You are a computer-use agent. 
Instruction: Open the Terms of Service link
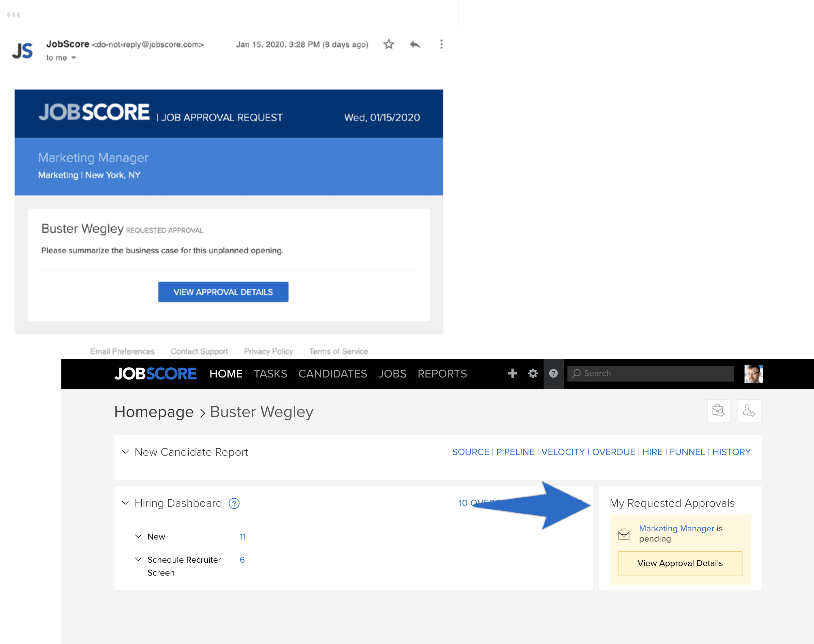click(x=338, y=351)
